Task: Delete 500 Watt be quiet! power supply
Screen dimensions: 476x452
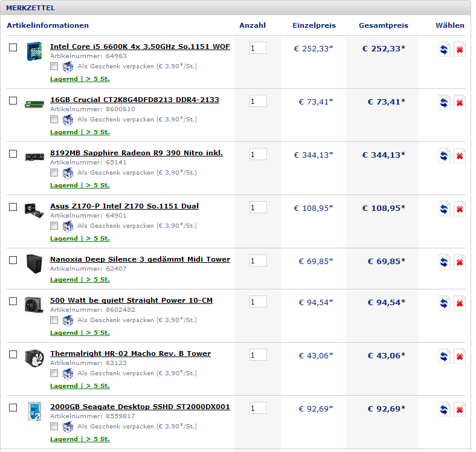Action: point(460,303)
